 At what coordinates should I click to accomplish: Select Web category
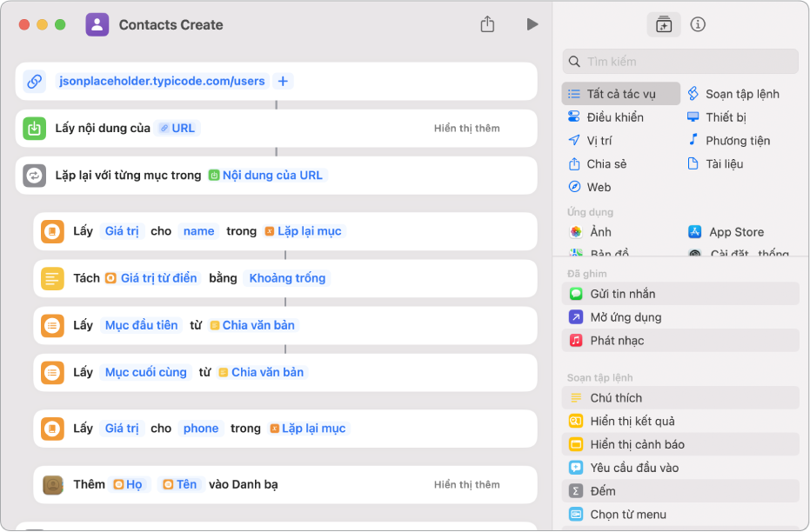(x=589, y=187)
